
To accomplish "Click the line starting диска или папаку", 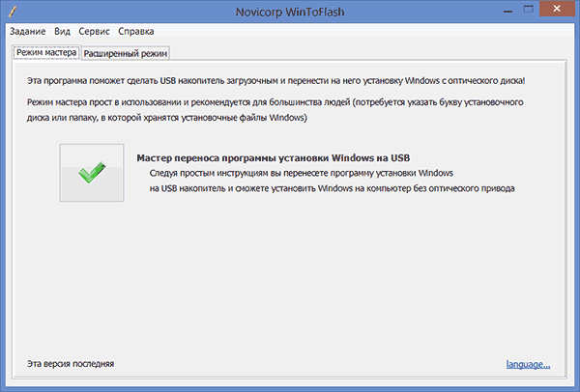I will coord(167,118).
